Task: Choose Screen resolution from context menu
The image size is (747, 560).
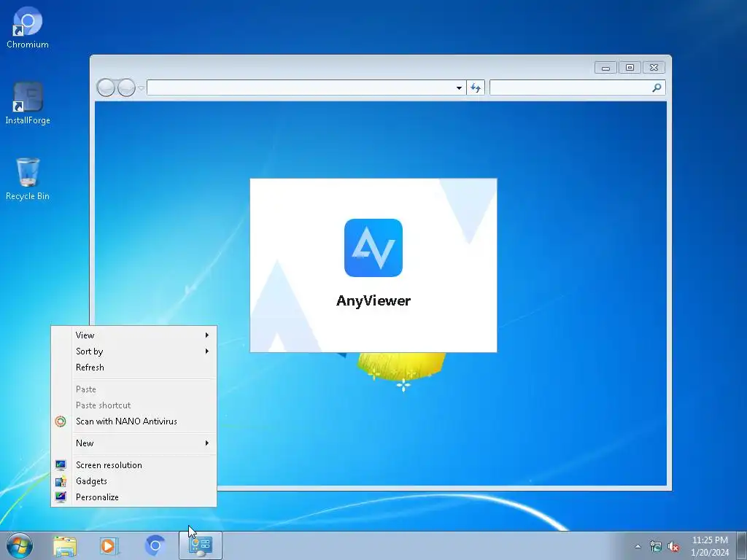Action: (134, 465)
